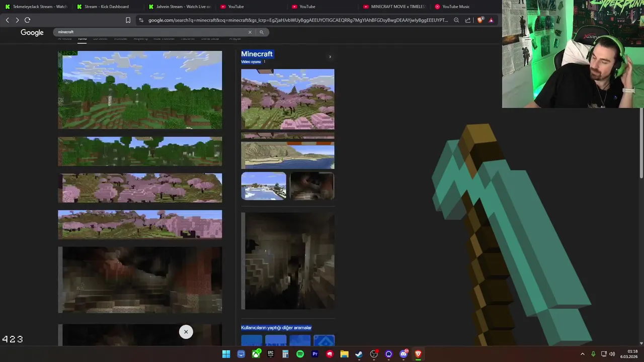Bookmark this page using the bookmark icon
The image size is (644, 362).
click(x=128, y=20)
